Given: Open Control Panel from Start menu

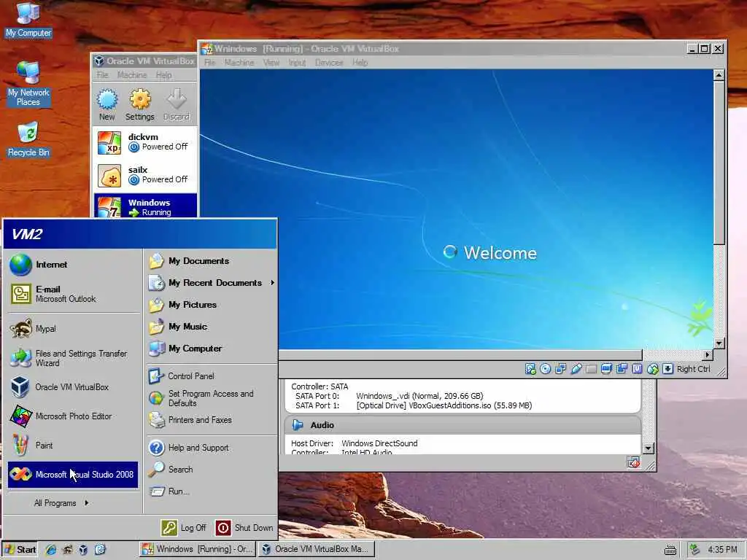Looking at the screenshot, I should coord(212,376).
